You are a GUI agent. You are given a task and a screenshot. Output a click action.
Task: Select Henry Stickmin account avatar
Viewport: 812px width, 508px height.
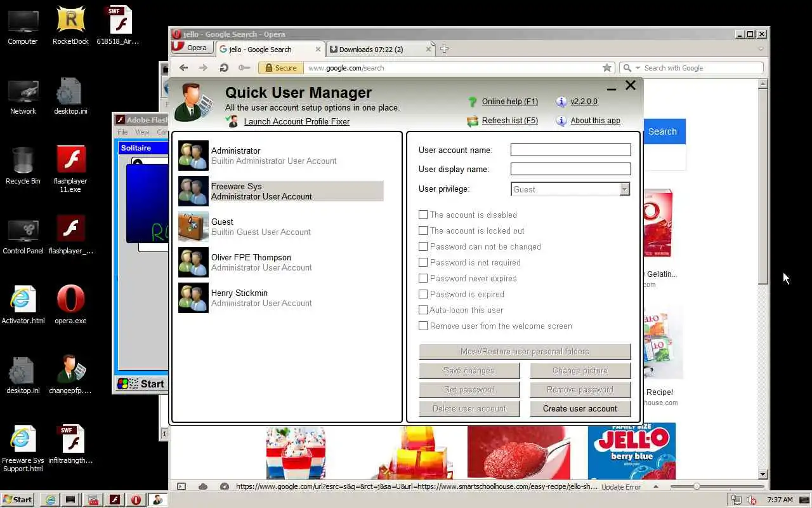tap(193, 298)
